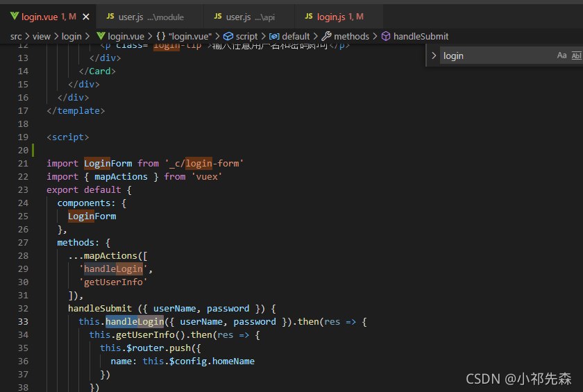583x392 pixels.
Task: Click the Vue file icon in breadcrumb
Action: pos(101,36)
